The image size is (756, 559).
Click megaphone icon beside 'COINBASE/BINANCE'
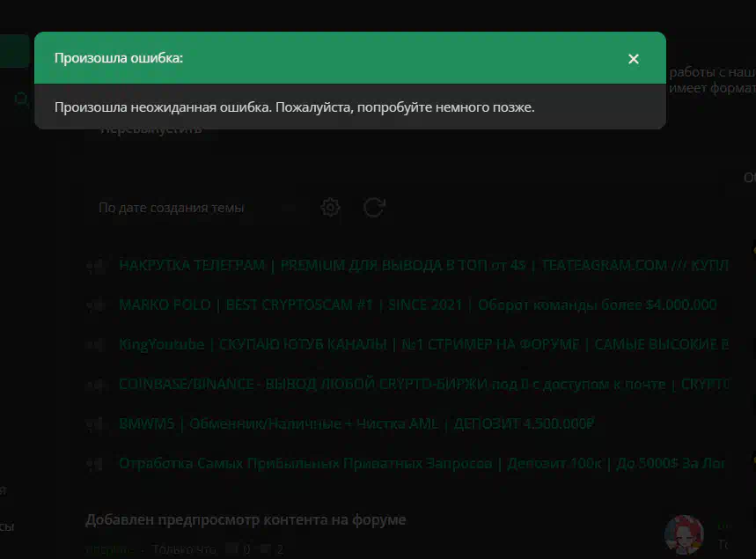tap(95, 385)
